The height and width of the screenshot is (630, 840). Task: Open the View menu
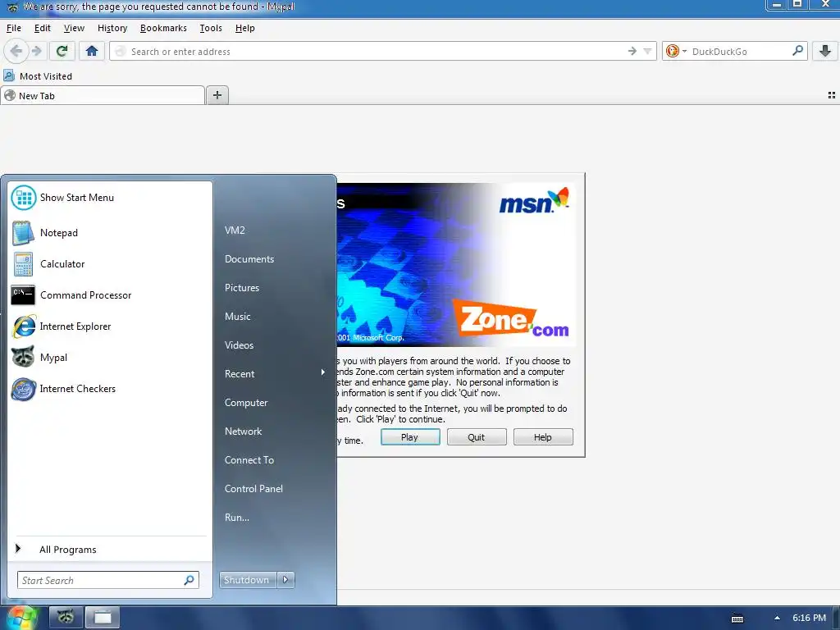tap(74, 28)
